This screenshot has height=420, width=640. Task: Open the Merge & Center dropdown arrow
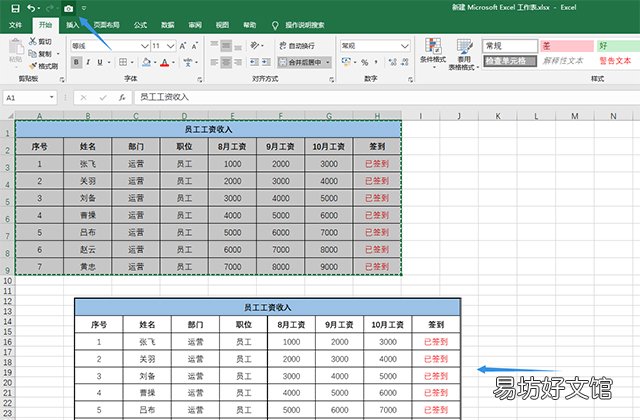[327, 62]
